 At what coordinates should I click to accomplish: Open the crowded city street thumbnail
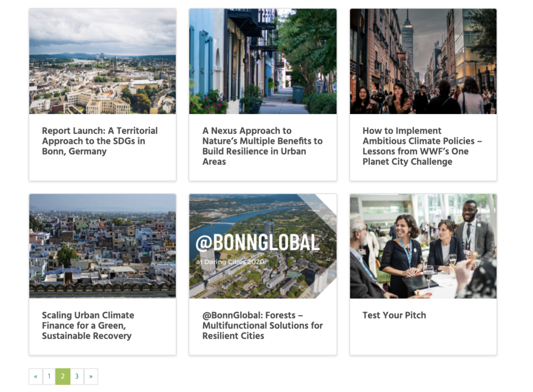423,61
